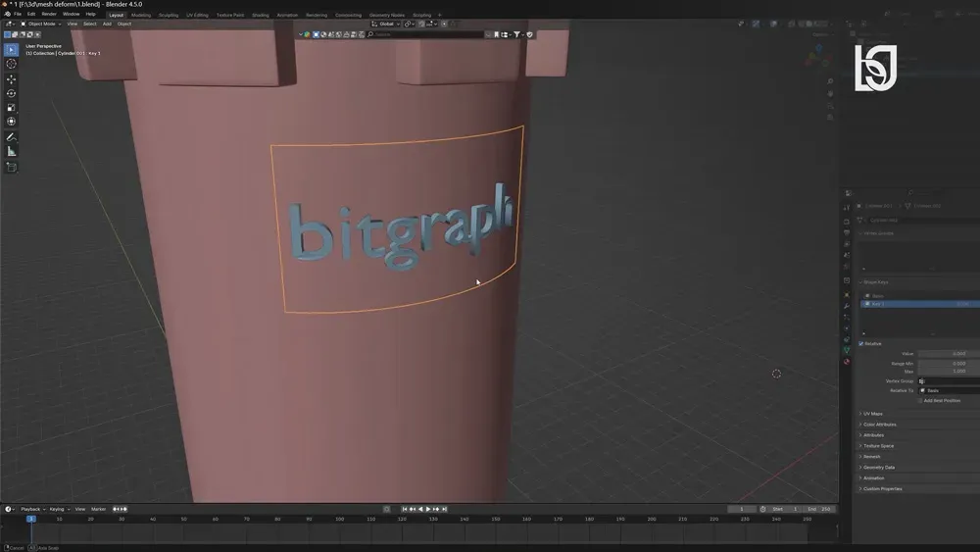Select the Transform tool

11,122
